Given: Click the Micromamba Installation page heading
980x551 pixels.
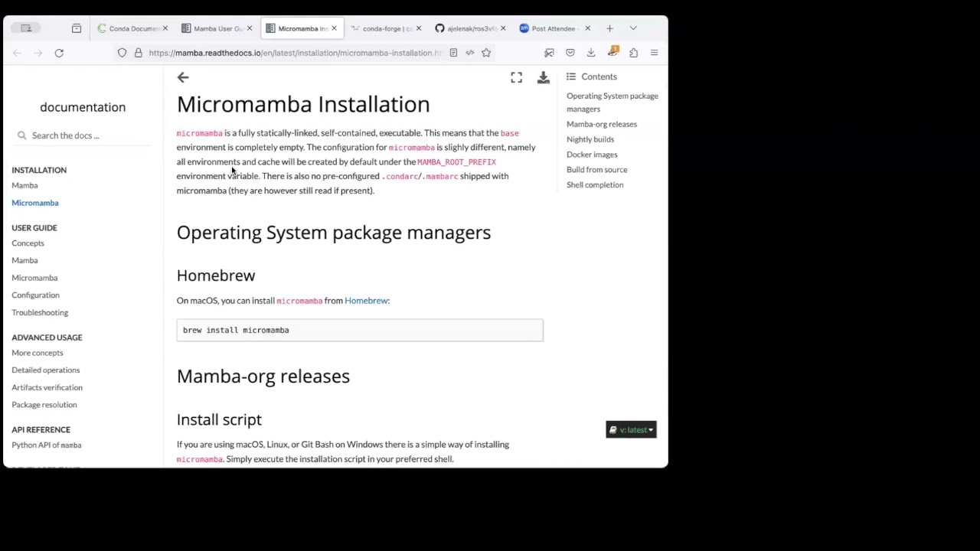Looking at the screenshot, I should click(x=303, y=104).
